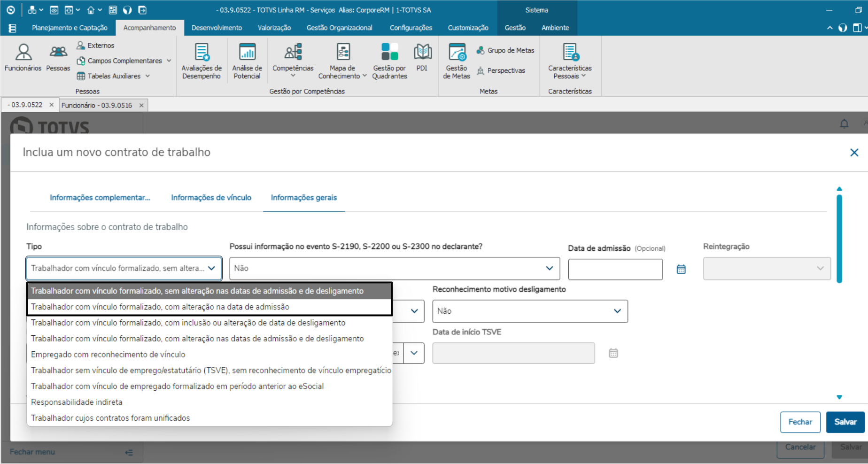Click Grupo de Metas
The image size is (868, 464).
point(505,50)
